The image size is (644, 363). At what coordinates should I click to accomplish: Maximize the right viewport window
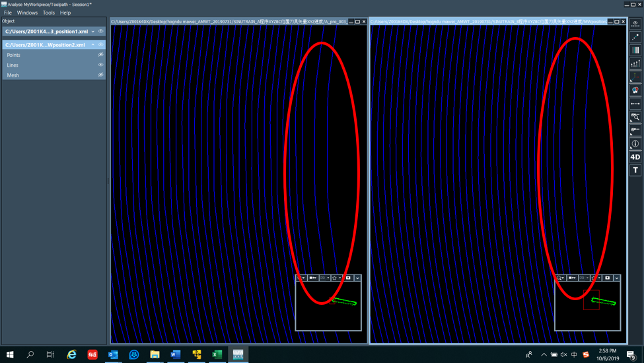616,22
